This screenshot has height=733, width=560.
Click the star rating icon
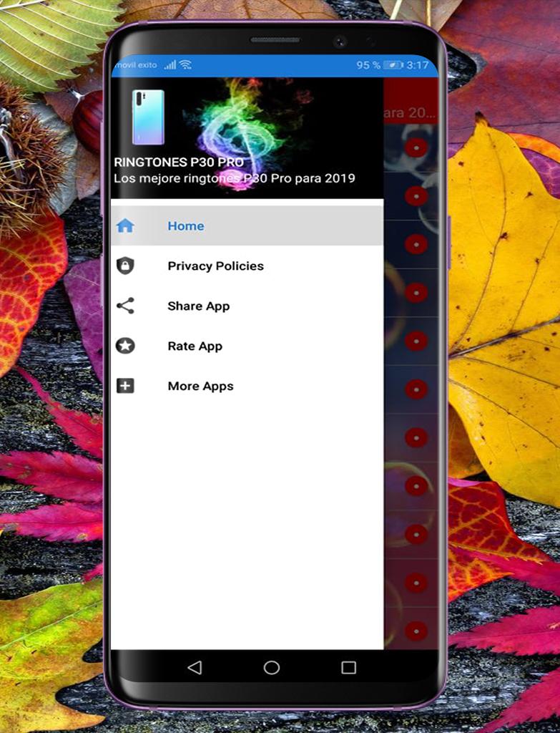click(x=125, y=346)
